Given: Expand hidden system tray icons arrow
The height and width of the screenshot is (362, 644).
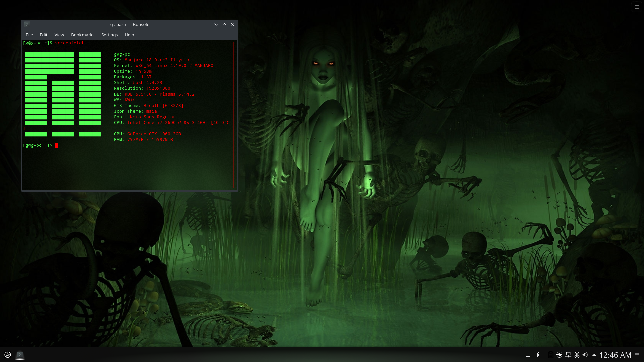Looking at the screenshot, I should [x=594, y=355].
